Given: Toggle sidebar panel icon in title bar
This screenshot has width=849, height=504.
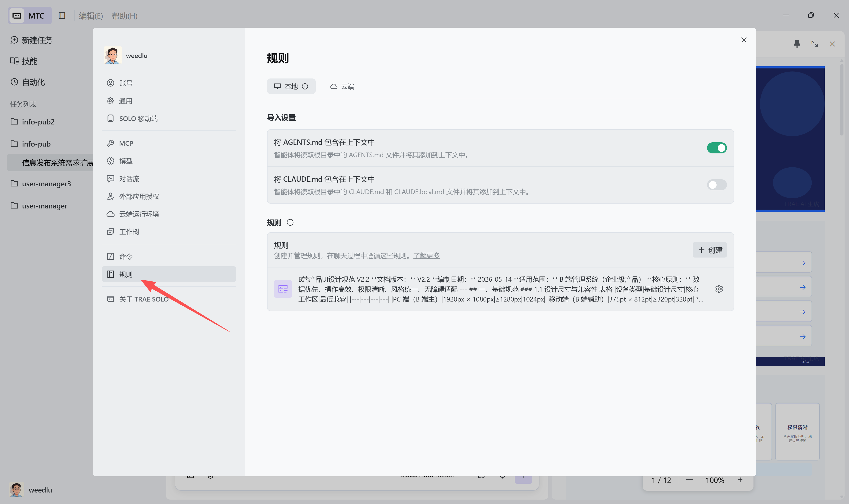Looking at the screenshot, I should click(x=62, y=16).
